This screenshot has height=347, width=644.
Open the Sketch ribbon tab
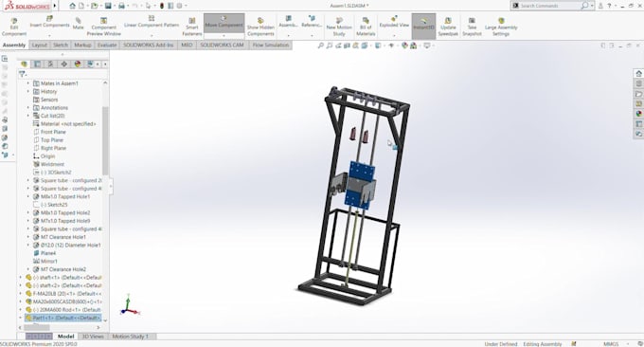pos(61,46)
